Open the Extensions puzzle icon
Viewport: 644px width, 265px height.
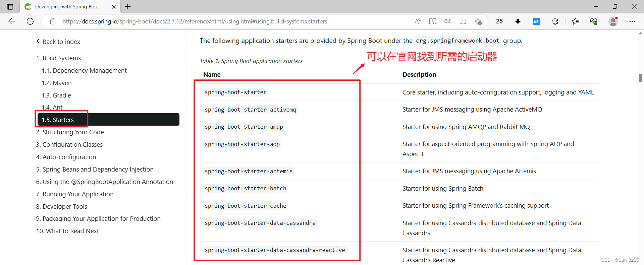pyautogui.click(x=555, y=21)
